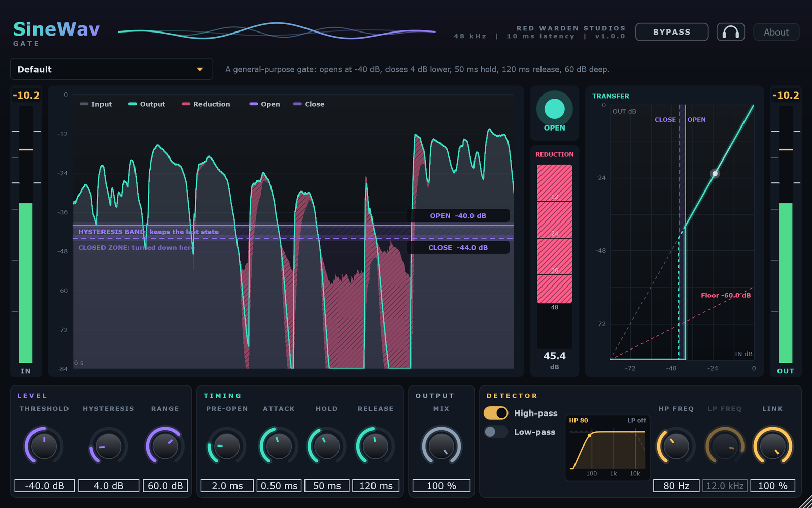Click the Hysteresis knob
This screenshot has height=508, width=812.
(x=109, y=446)
